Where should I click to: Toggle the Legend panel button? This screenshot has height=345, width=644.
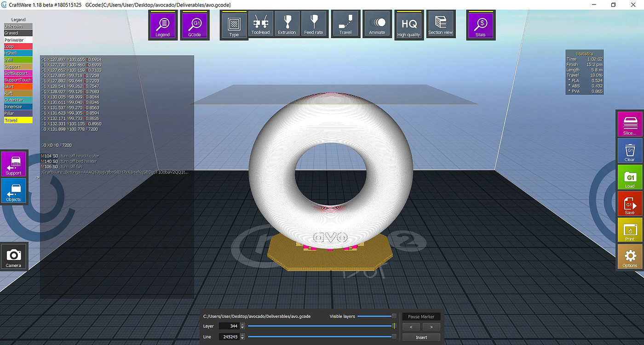pos(163,25)
